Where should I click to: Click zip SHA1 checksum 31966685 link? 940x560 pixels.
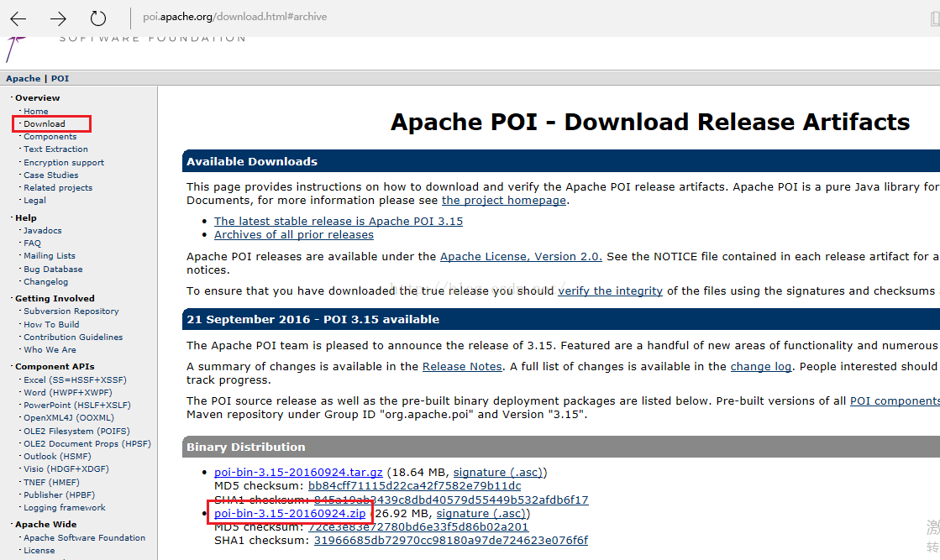point(451,541)
